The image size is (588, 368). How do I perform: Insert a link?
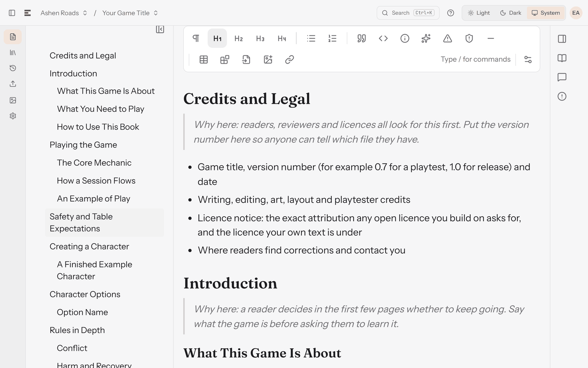[x=290, y=60]
